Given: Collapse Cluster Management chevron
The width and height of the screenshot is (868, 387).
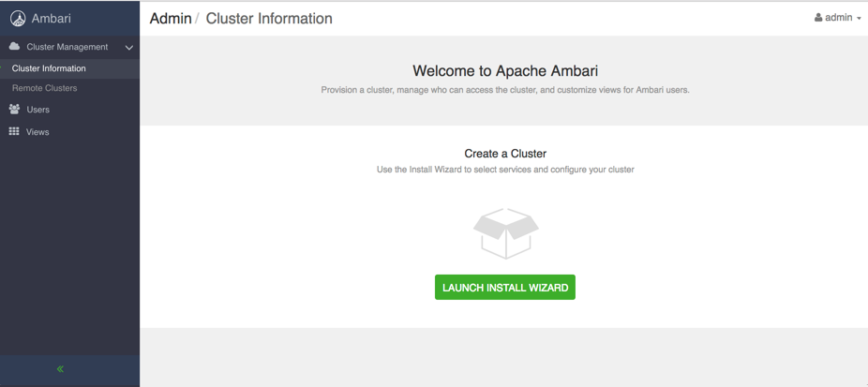Looking at the screenshot, I should [129, 48].
